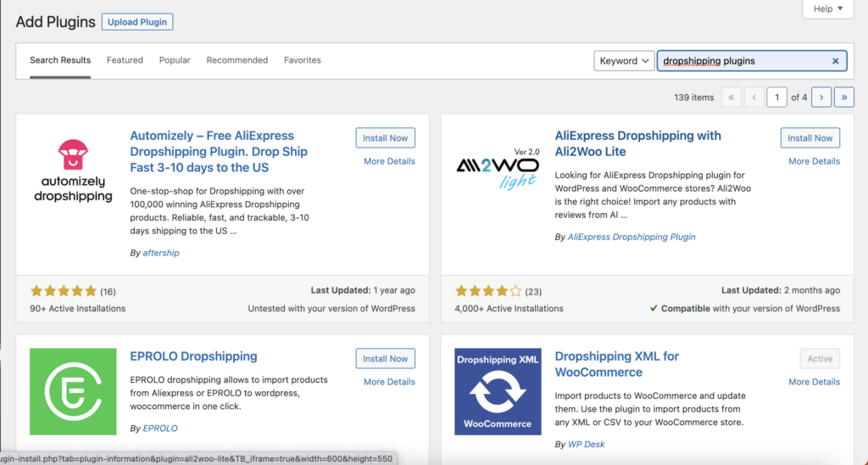Click Untested with your version of WordPress
868x465 pixels.
[331, 309]
